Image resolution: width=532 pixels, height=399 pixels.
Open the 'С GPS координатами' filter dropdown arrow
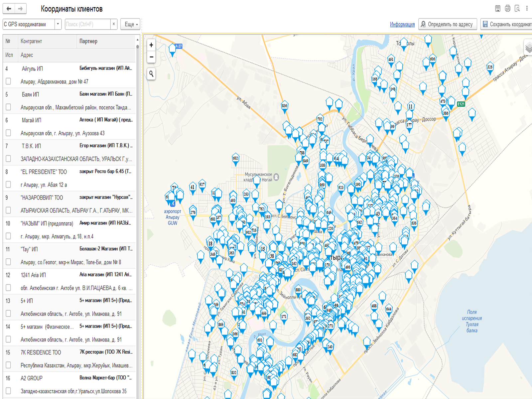[x=58, y=24]
